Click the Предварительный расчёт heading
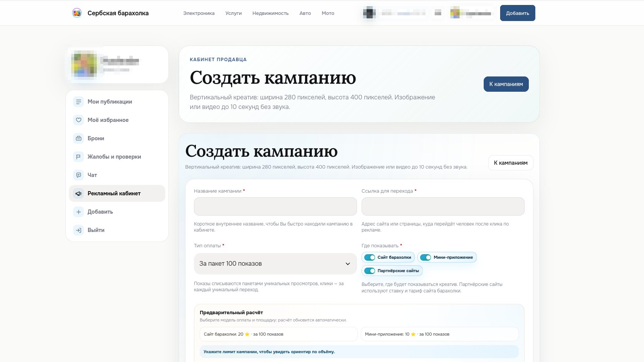The height and width of the screenshot is (362, 644). click(231, 313)
